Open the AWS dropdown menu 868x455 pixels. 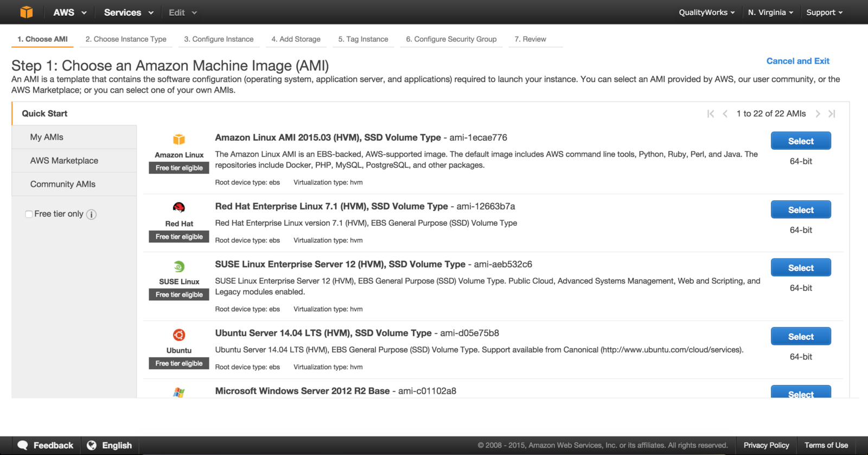point(70,12)
